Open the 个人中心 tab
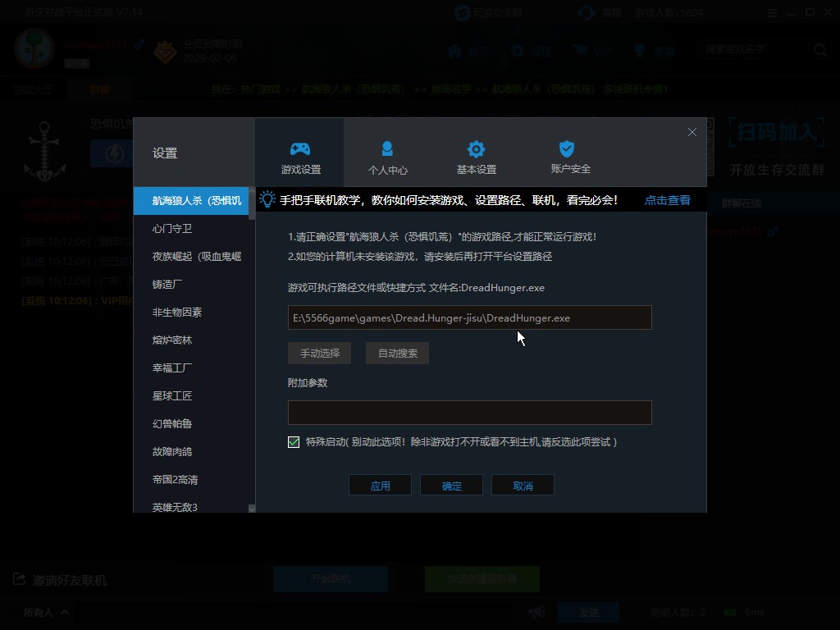The width and height of the screenshot is (840, 630). click(x=388, y=157)
